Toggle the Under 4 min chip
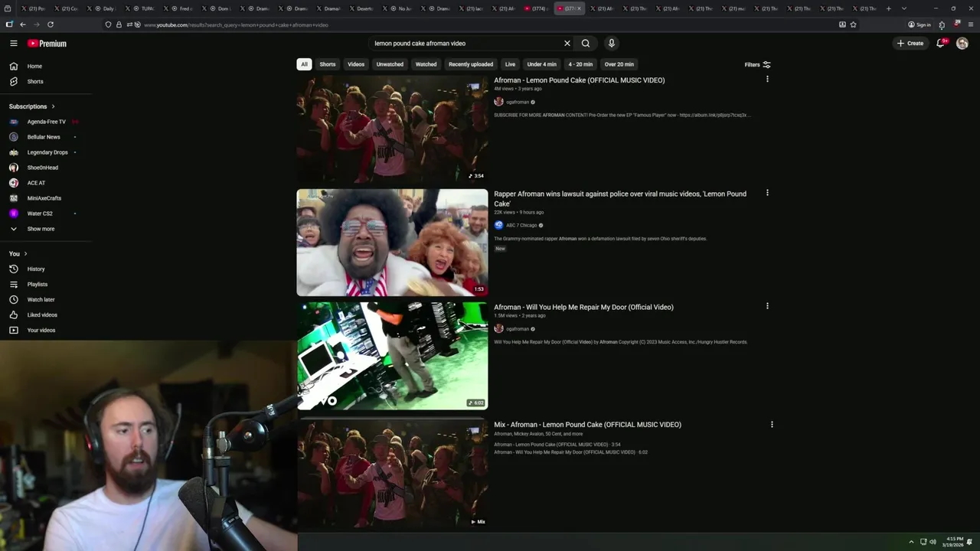The width and height of the screenshot is (980, 551). 541,64
